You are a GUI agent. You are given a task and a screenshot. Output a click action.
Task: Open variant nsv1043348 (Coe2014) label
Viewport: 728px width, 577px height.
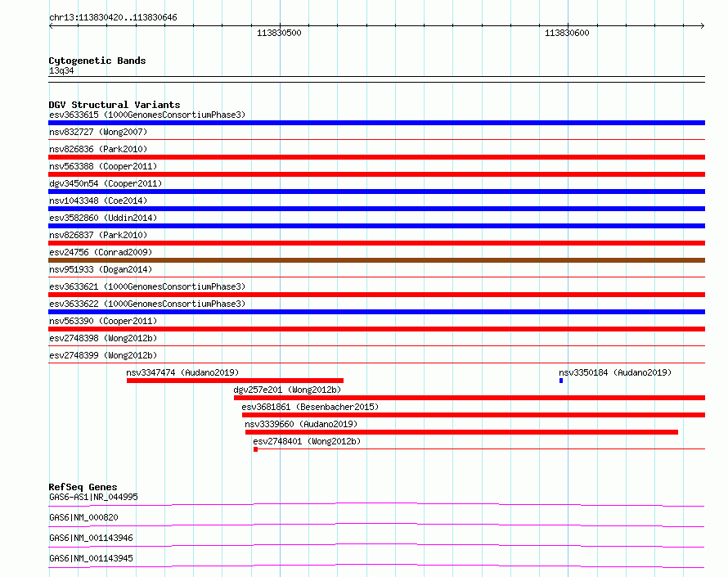pos(98,201)
